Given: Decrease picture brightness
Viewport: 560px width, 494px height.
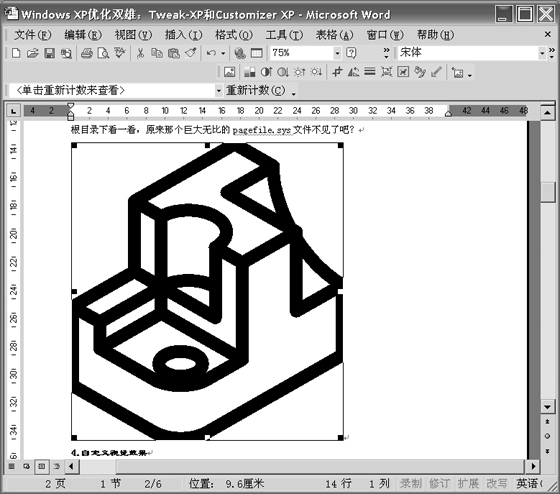Looking at the screenshot, I should tap(316, 72).
